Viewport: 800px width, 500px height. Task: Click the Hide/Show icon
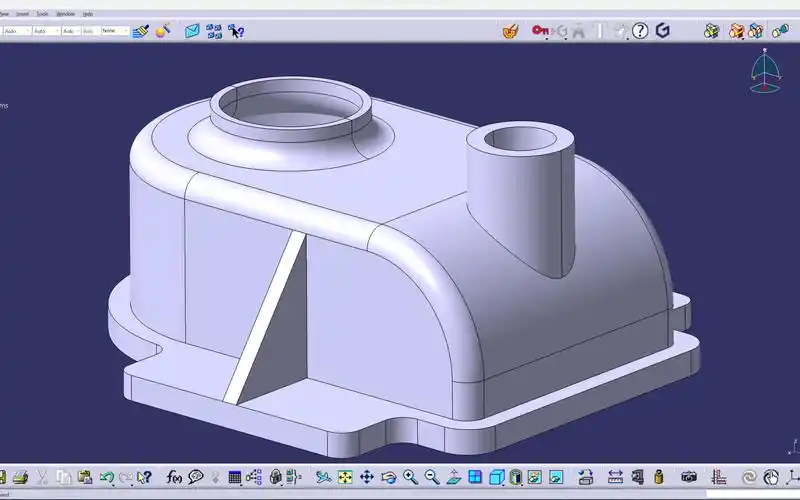[x=534, y=477]
